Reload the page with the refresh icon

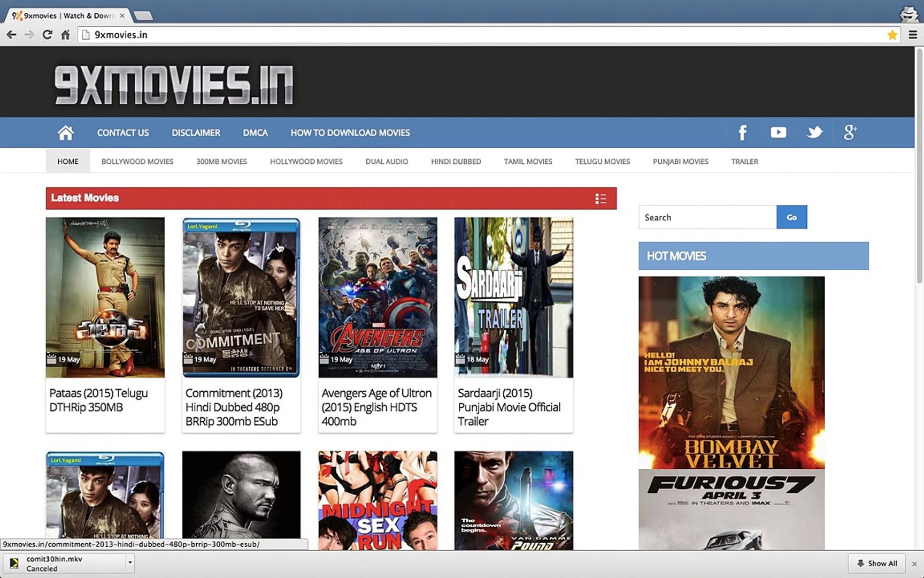[47, 35]
